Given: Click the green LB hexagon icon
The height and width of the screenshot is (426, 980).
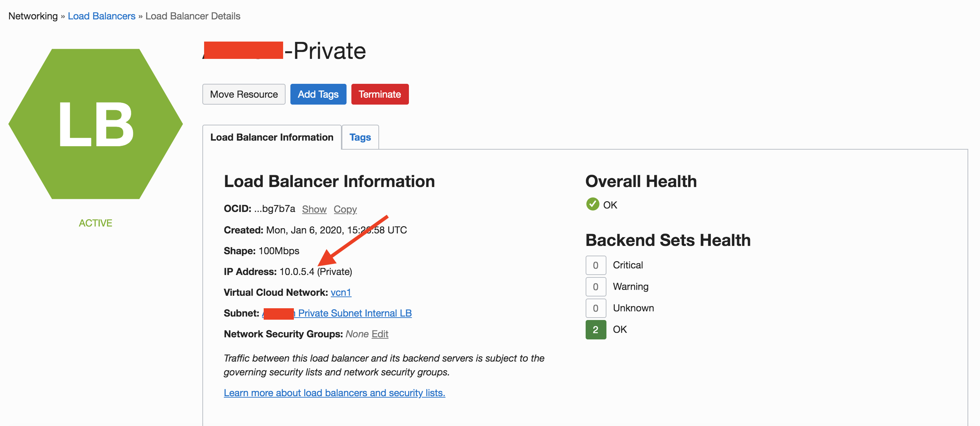Looking at the screenshot, I should point(96,124).
